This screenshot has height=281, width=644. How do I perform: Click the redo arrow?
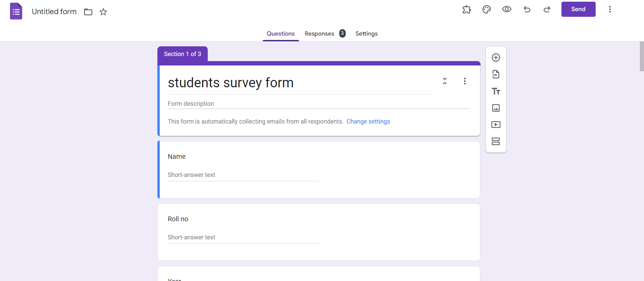[547, 9]
